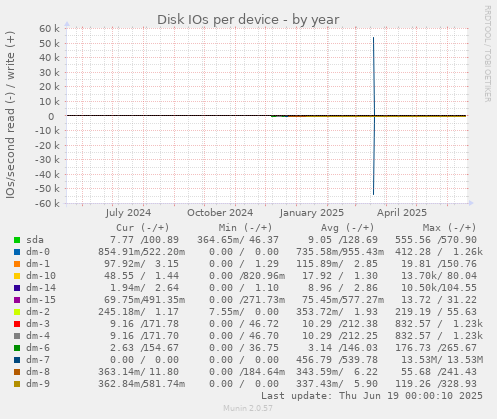The width and height of the screenshot is (497, 419).
Task: Click the brown dm-8 legend swatch
Action: [17, 372]
